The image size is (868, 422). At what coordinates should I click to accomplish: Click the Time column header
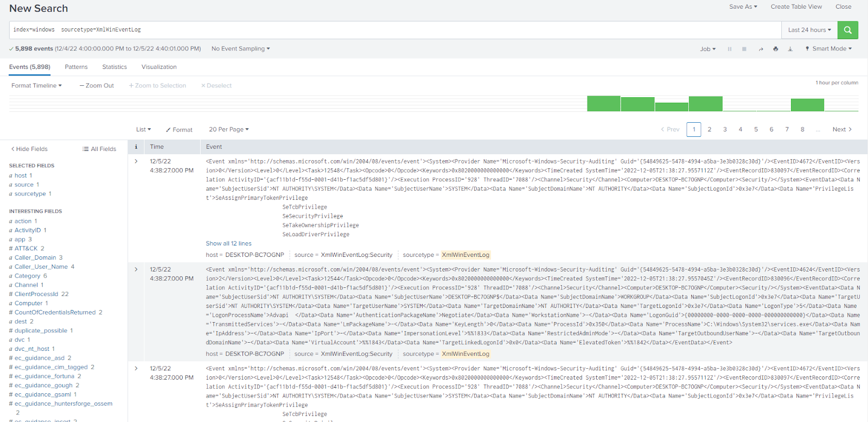(157, 147)
